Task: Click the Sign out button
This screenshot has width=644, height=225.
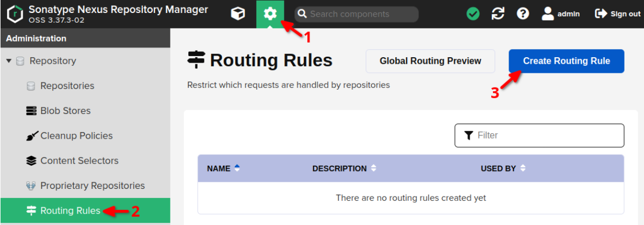Action: (x=618, y=14)
